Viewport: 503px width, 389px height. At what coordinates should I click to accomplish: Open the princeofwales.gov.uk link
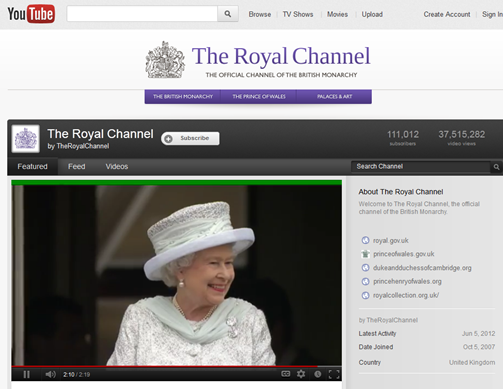pyautogui.click(x=404, y=254)
